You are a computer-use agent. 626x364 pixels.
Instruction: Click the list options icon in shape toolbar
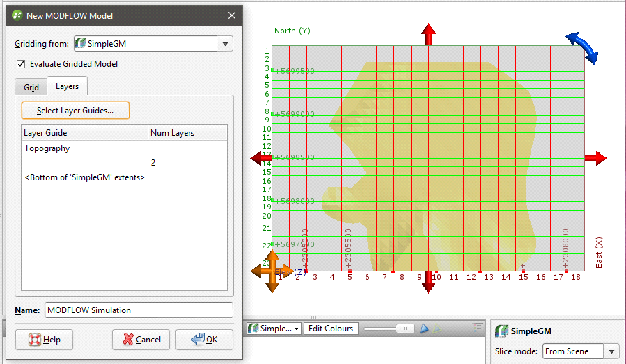point(478,329)
